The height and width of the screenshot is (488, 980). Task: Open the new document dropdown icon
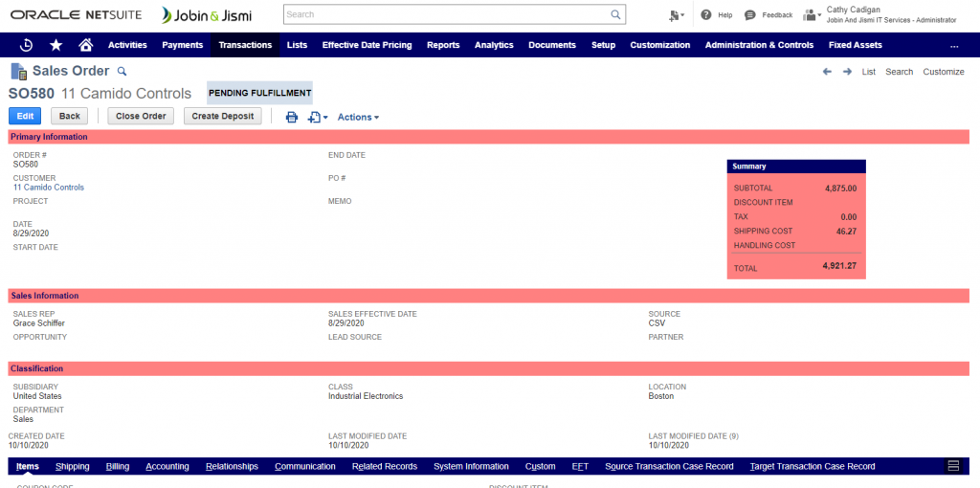318,117
